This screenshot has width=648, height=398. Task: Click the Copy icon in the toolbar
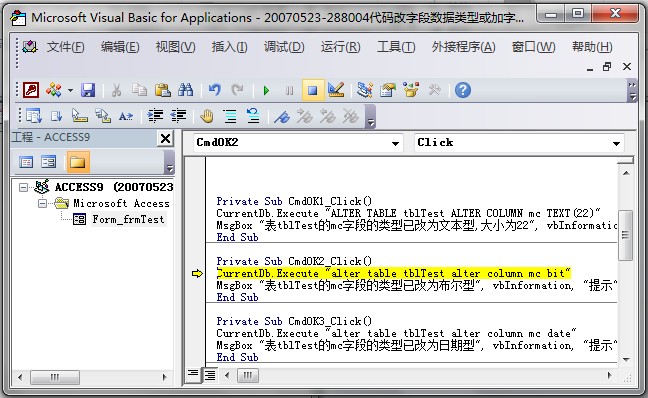(x=139, y=90)
